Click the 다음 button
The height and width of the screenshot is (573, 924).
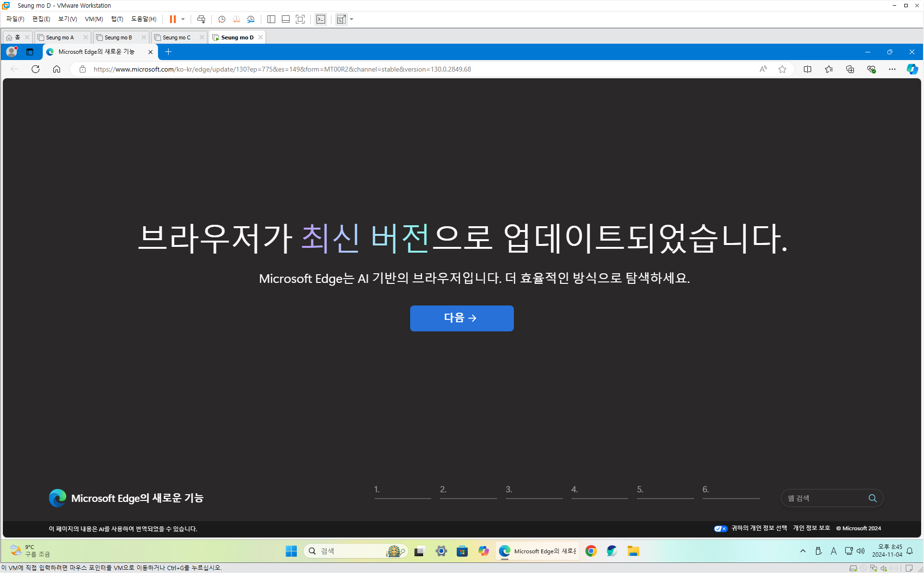click(462, 318)
